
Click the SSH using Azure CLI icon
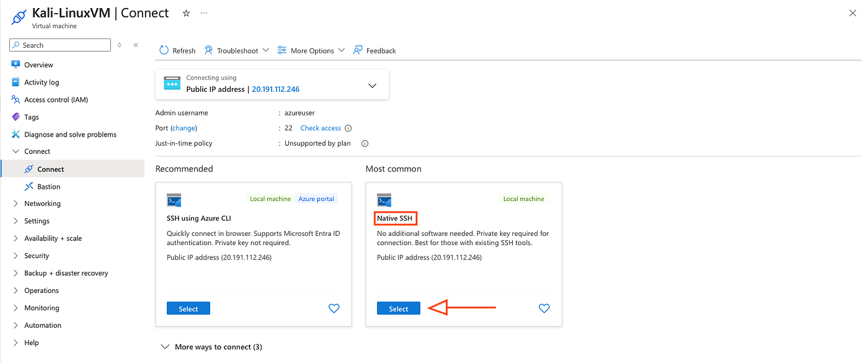pos(174,200)
